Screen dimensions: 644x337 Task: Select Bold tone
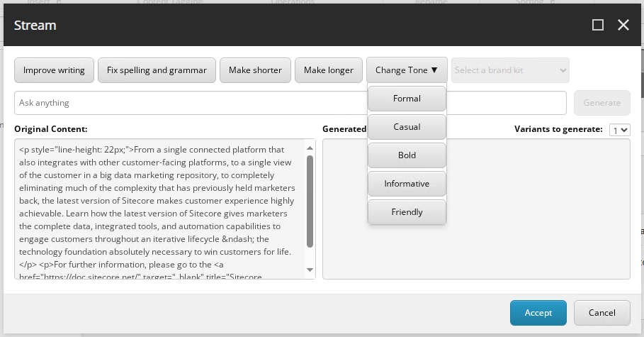[407, 155]
